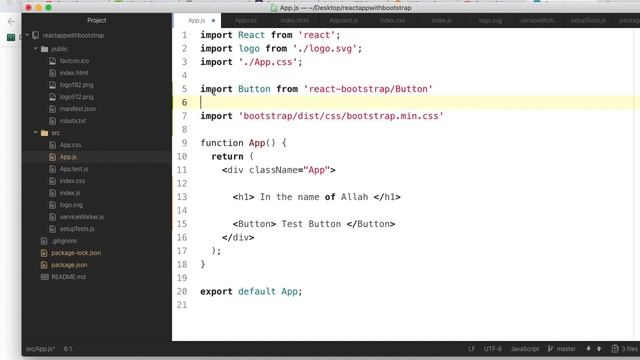Click the UTF-8 encoding selector
The height and width of the screenshot is (360, 640).
click(x=493, y=349)
